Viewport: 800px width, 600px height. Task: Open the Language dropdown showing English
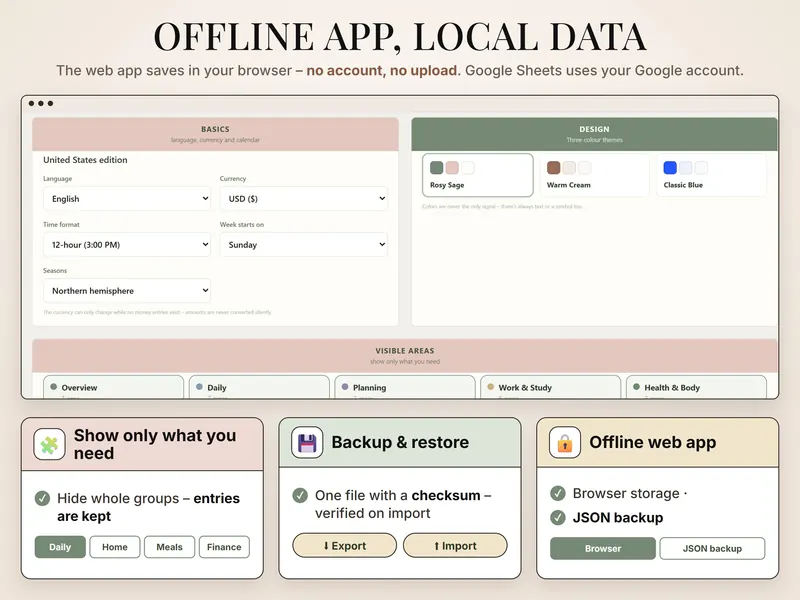[x=127, y=198]
